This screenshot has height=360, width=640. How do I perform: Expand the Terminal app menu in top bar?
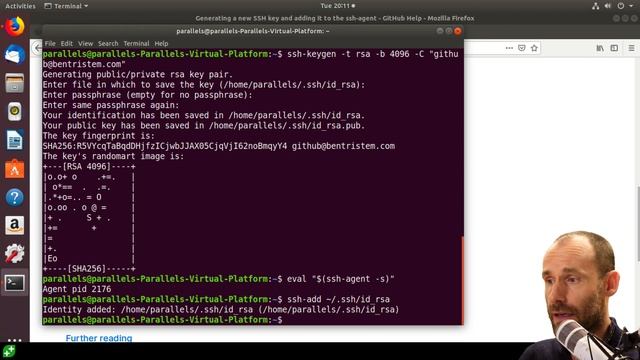(x=66, y=6)
